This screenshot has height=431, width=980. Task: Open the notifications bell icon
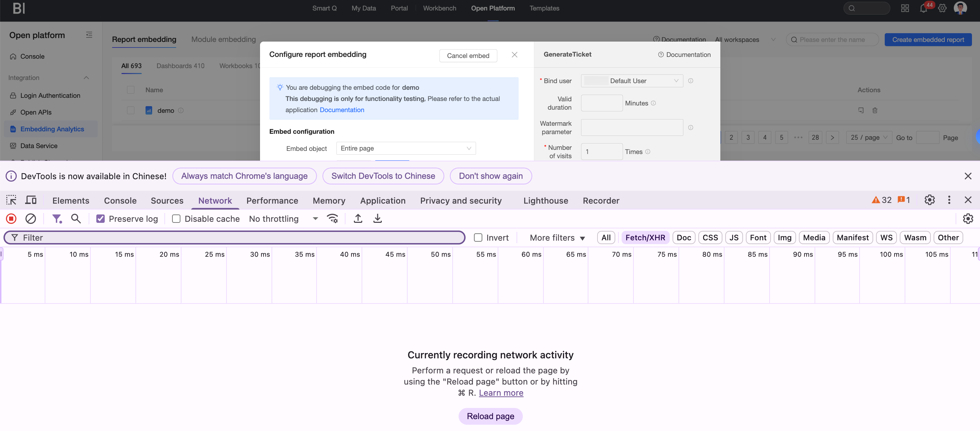(923, 8)
